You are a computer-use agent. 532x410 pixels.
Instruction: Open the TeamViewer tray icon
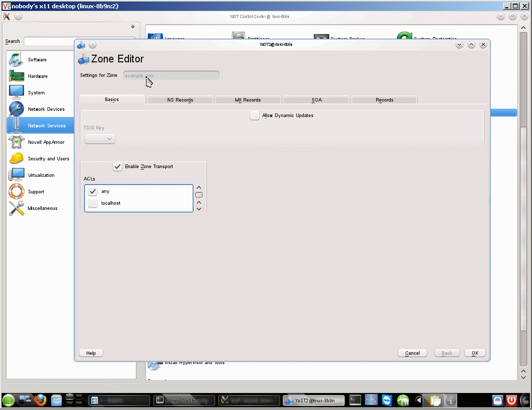coord(387,401)
